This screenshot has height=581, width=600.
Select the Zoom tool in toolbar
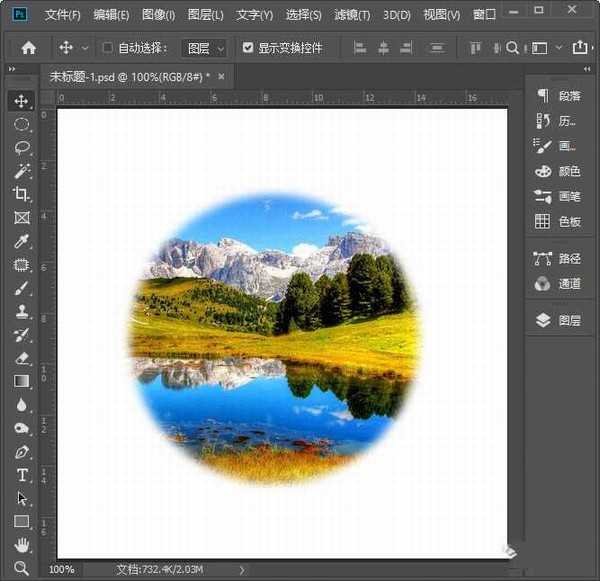tap(21, 568)
